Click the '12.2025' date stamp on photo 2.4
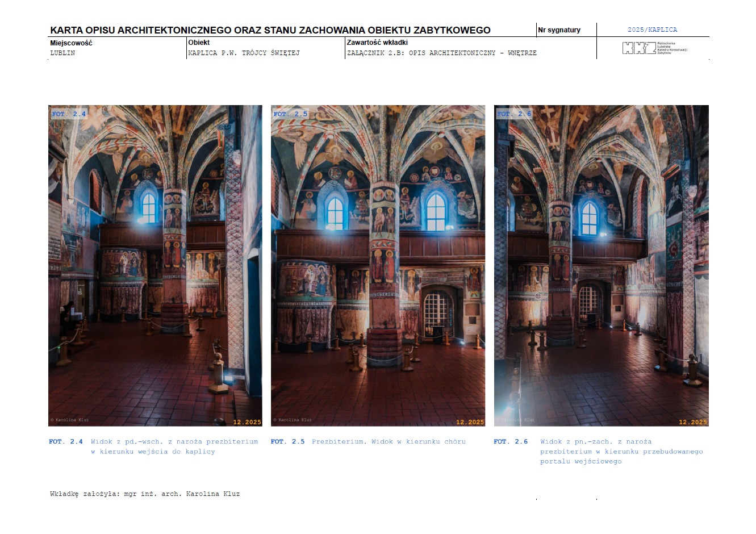This screenshot has height=534, width=756. pos(247,422)
